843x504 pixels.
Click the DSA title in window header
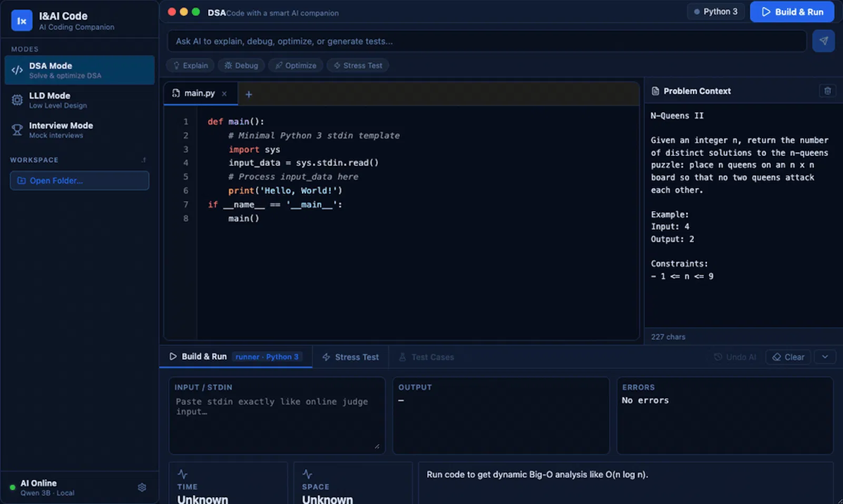(x=217, y=13)
